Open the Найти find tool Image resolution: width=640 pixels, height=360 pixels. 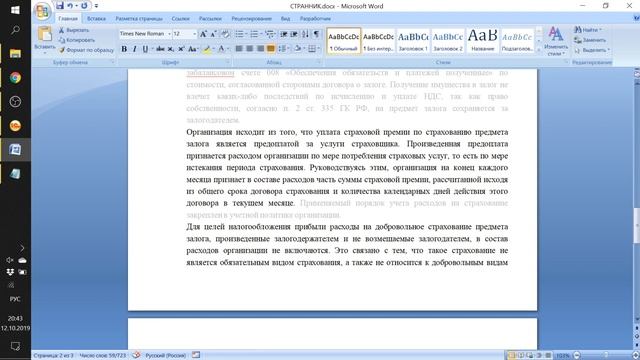pyautogui.click(x=588, y=30)
